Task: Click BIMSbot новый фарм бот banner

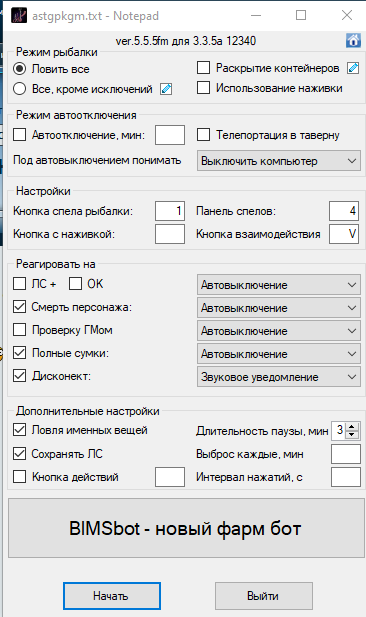Action: coord(186,528)
